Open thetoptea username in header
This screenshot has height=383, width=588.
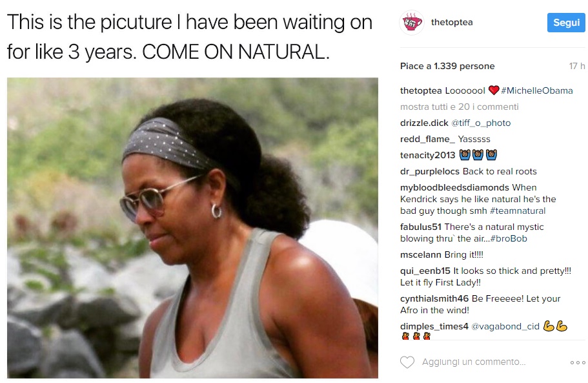[452, 23]
